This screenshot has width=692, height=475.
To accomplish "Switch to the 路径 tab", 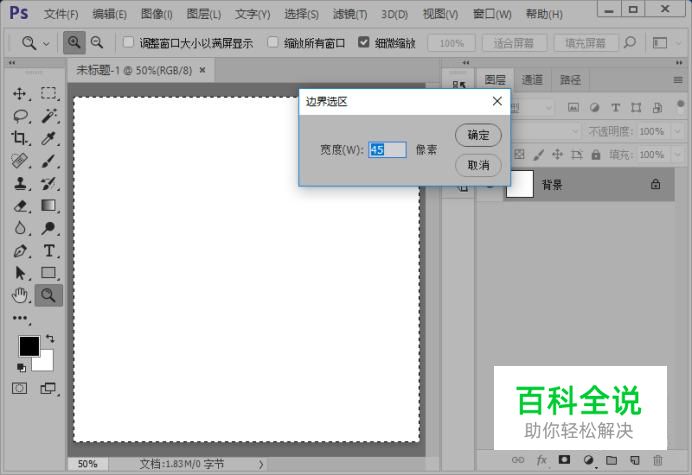I will click(x=570, y=80).
